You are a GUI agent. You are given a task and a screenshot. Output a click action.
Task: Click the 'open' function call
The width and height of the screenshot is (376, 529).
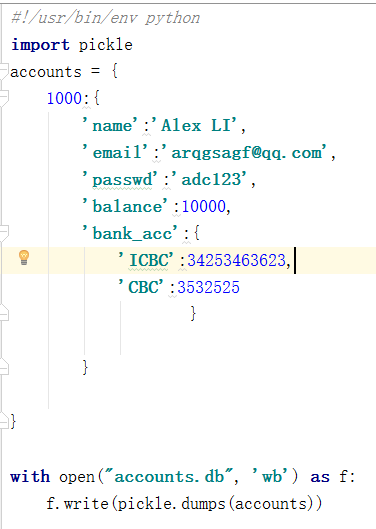point(77,477)
